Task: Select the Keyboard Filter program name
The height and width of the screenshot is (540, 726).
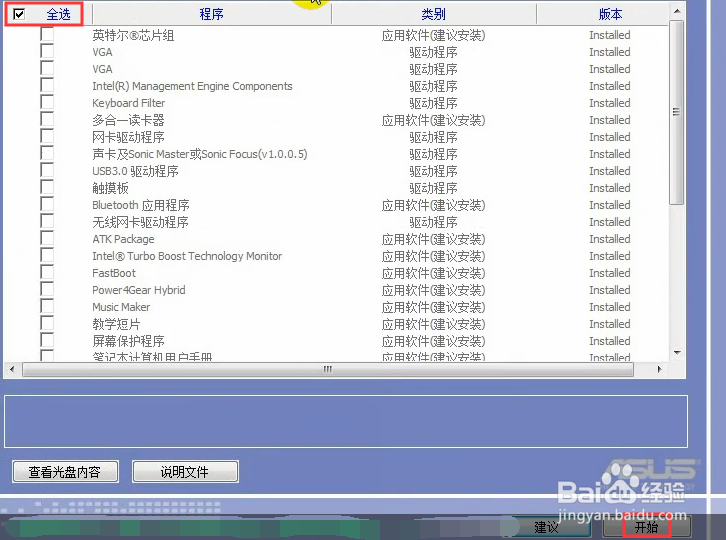Action: [x=128, y=103]
